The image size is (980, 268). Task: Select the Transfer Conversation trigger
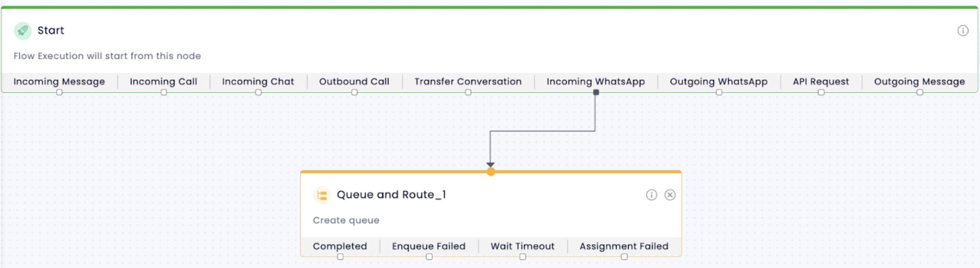(x=468, y=82)
